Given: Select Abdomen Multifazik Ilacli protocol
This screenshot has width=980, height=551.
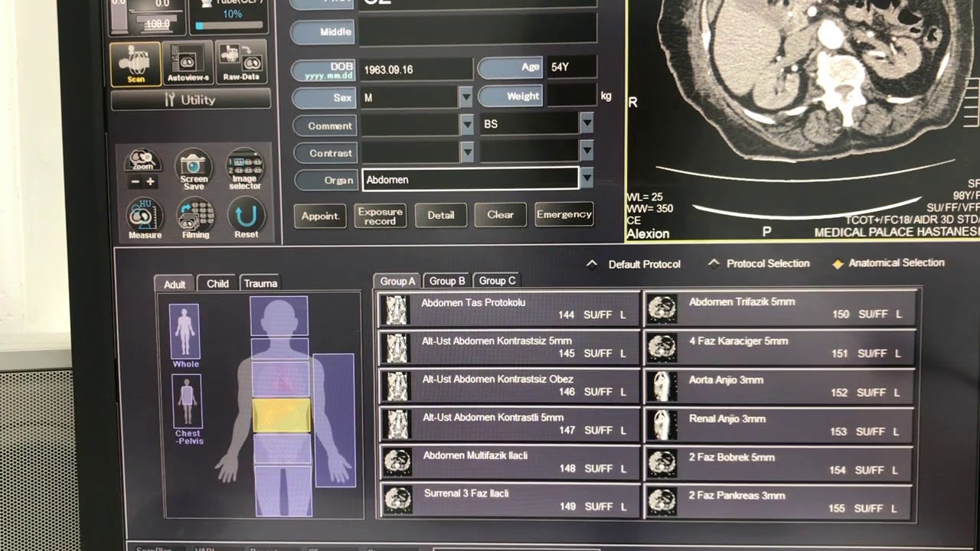Looking at the screenshot, I should [508, 462].
